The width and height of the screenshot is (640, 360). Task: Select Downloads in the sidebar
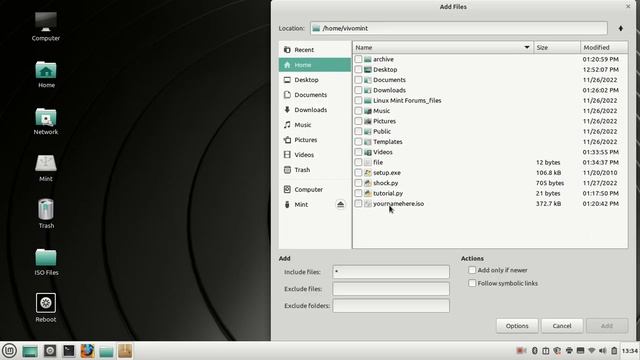click(315, 110)
